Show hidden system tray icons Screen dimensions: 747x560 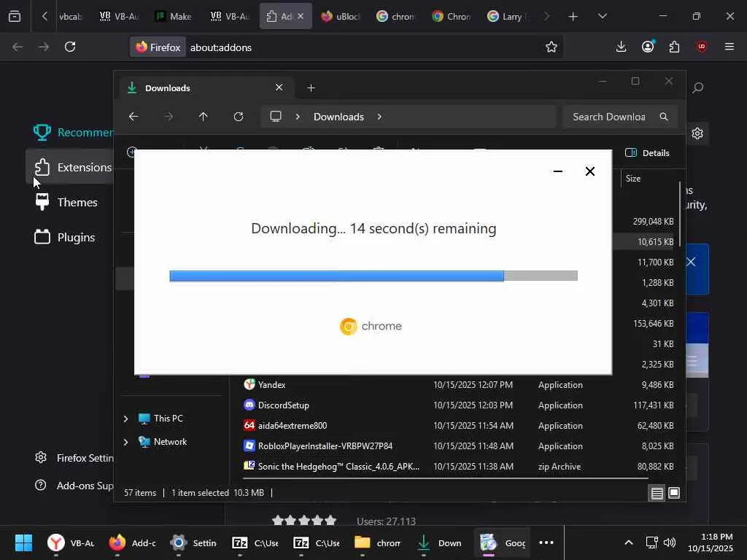point(629,542)
